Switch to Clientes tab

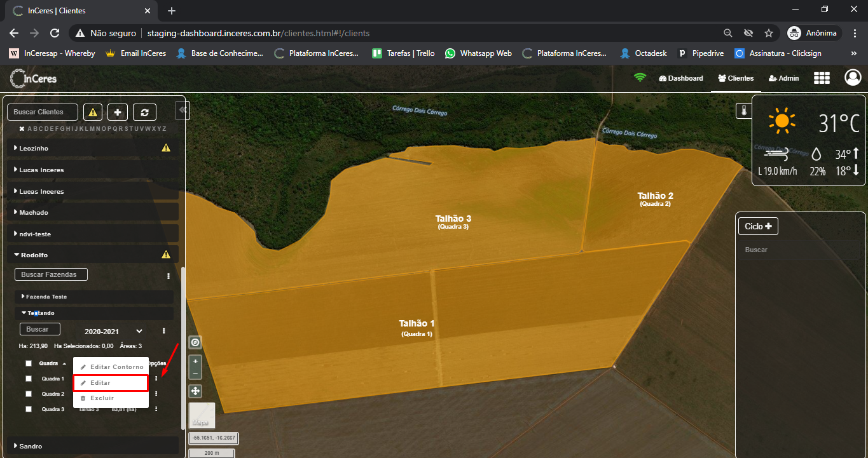click(736, 78)
